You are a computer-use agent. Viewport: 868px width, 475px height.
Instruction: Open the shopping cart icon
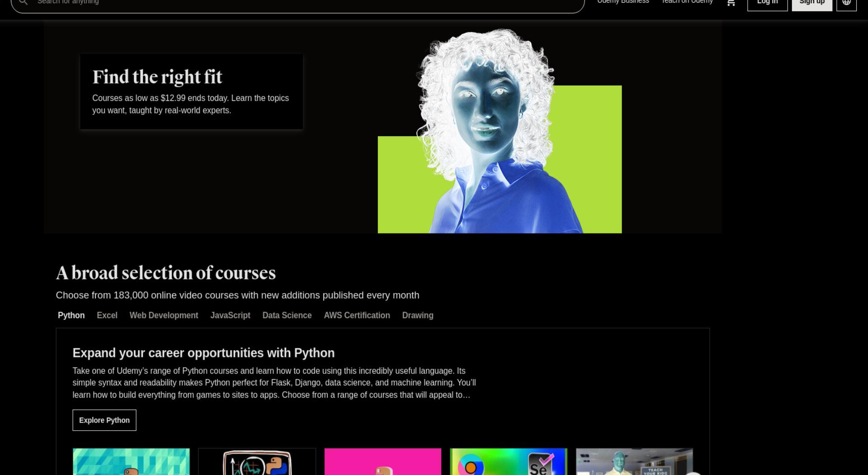pyautogui.click(x=731, y=3)
